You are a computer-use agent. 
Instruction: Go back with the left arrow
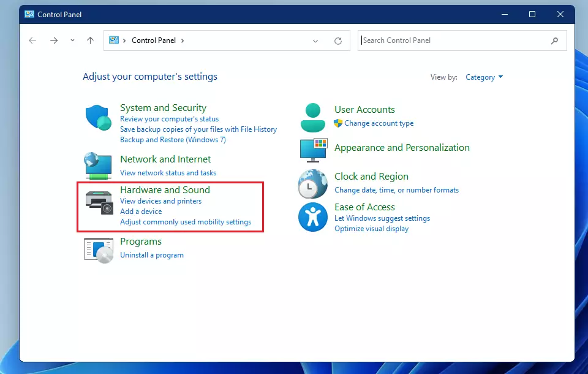(x=32, y=40)
